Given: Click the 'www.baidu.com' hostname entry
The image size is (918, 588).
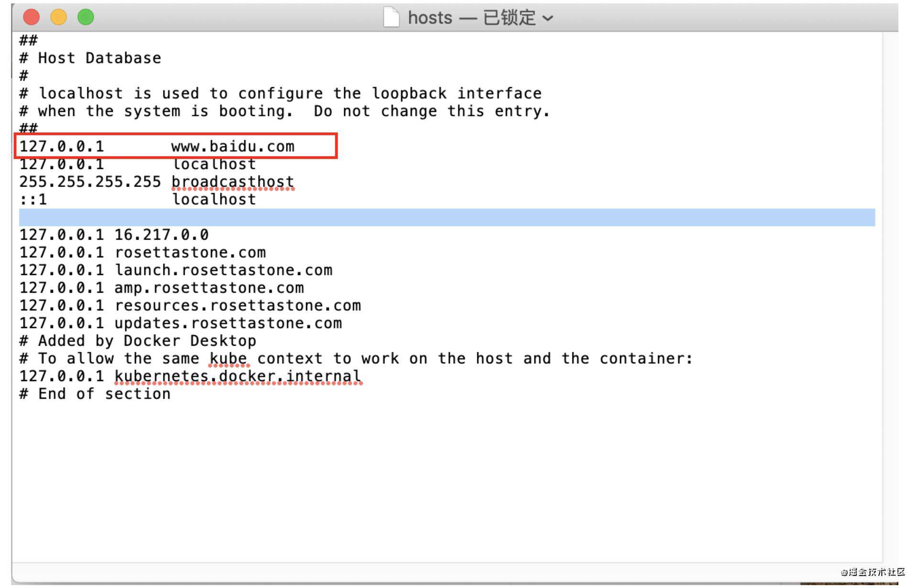Looking at the screenshot, I should (x=233, y=146).
